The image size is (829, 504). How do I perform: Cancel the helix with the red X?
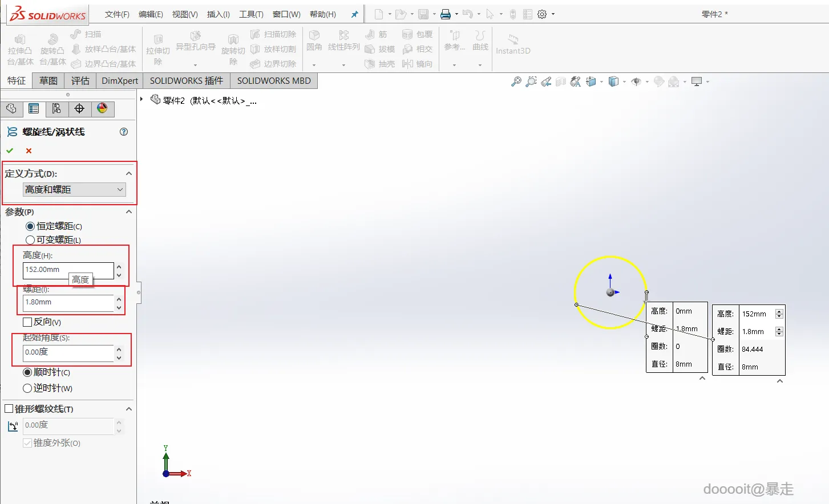tap(29, 151)
